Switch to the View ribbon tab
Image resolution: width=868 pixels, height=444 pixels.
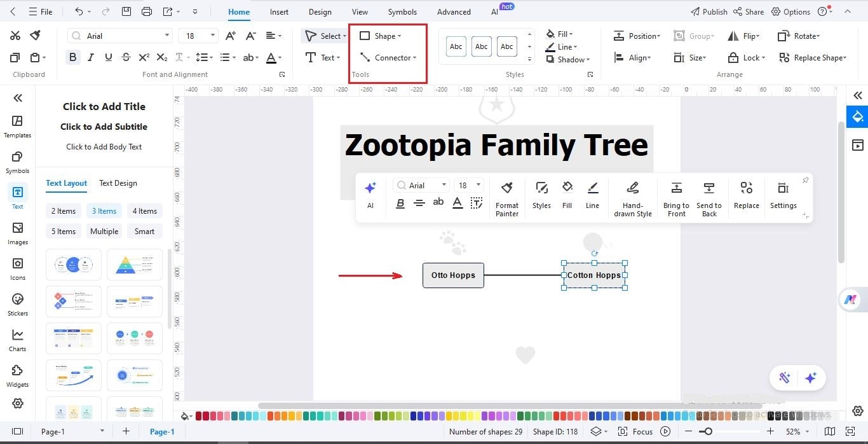tap(360, 11)
